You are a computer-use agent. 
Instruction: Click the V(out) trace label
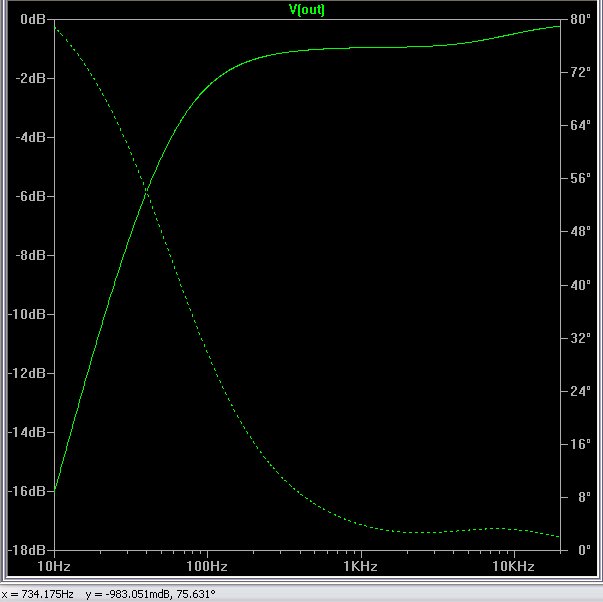[x=305, y=10]
